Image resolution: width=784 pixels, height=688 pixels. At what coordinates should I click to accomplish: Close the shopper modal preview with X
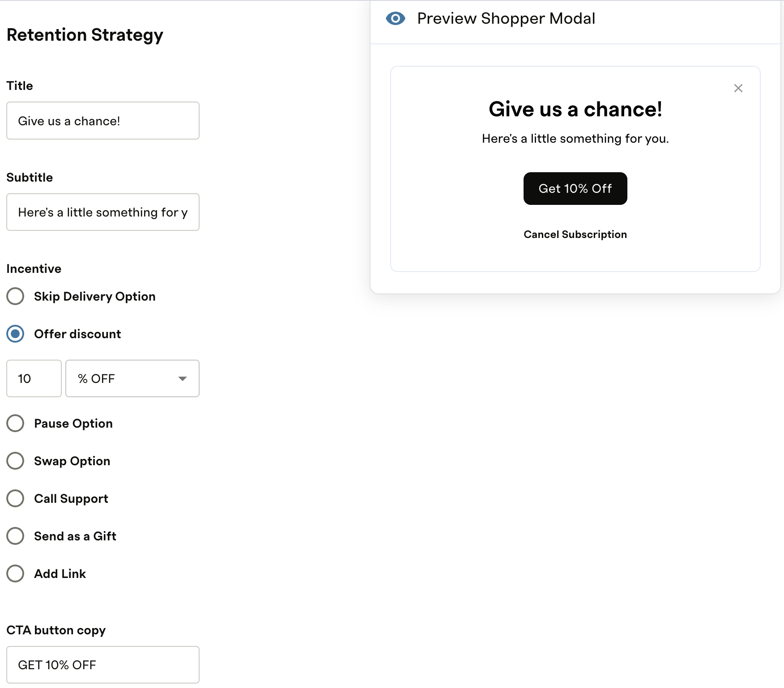click(x=738, y=88)
